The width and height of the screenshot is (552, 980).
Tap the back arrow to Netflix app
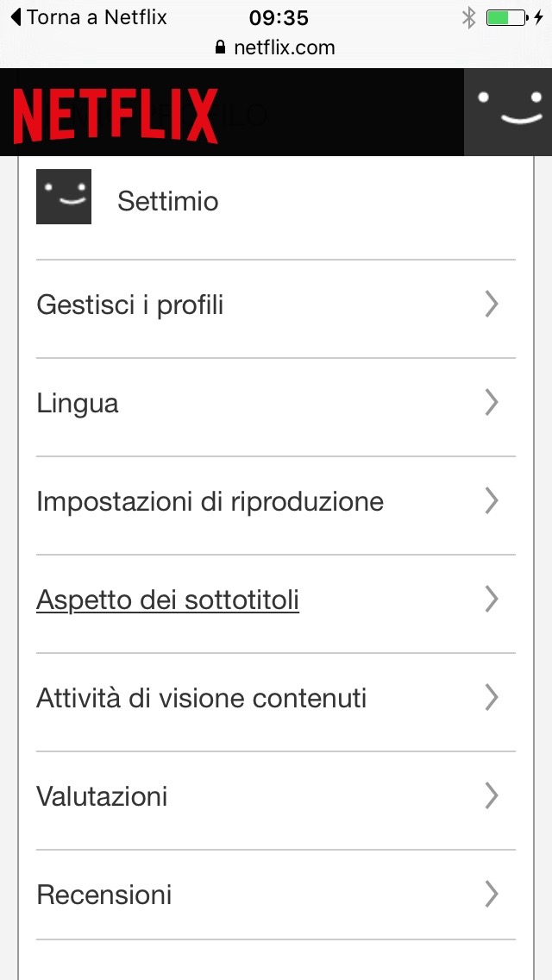pyautogui.click(x=15, y=17)
